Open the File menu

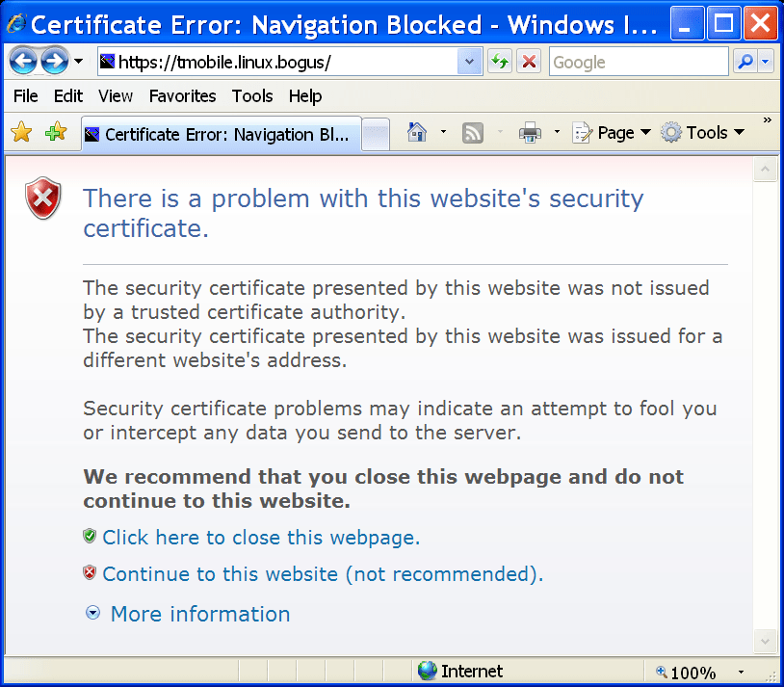click(x=25, y=96)
